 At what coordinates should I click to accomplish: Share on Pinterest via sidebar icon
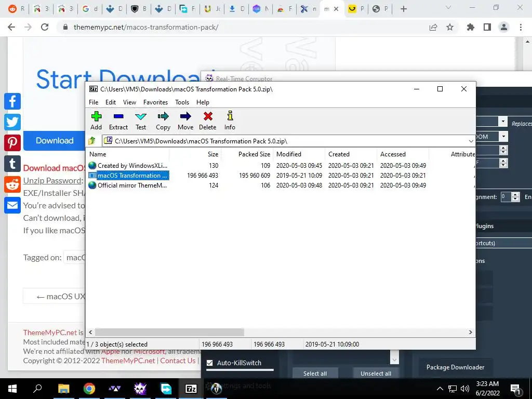pos(12,143)
